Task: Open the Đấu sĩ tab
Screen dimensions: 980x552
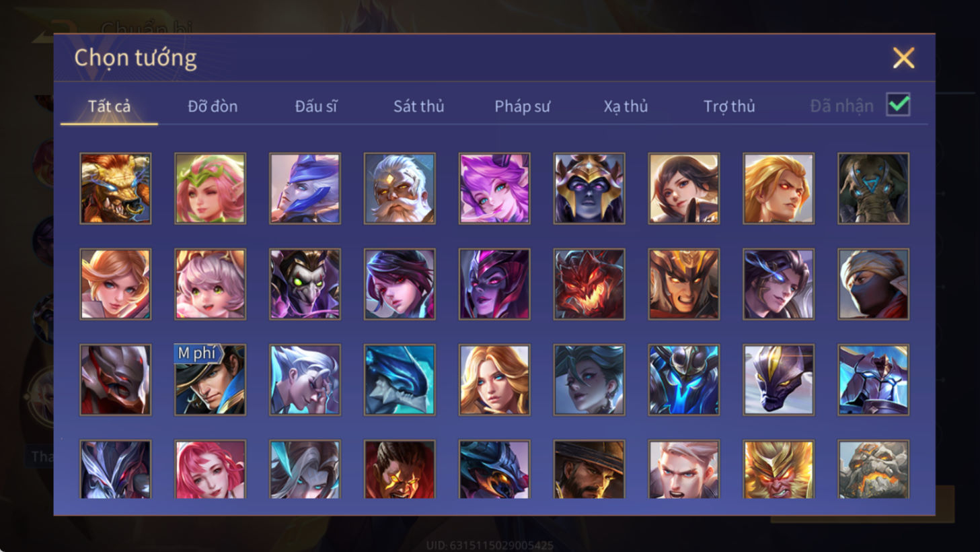Action: coord(316,106)
